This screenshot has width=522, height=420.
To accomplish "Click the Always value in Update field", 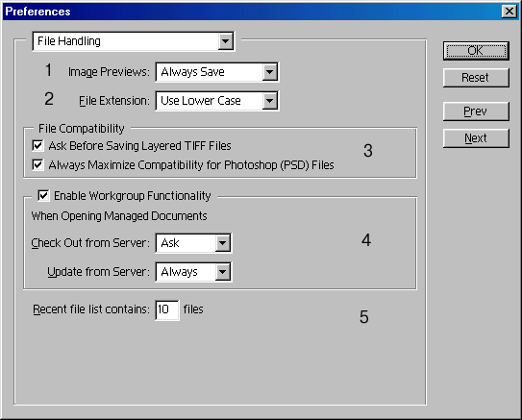I will (180, 272).
